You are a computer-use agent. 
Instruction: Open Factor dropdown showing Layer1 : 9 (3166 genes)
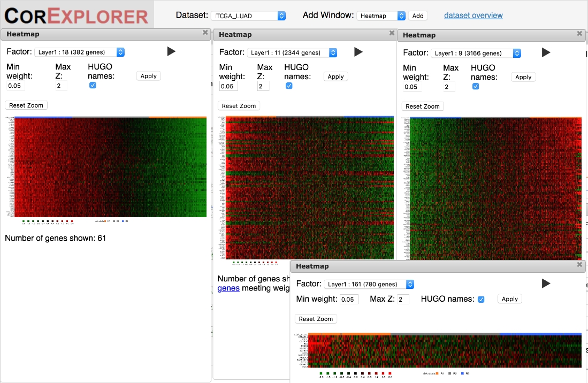click(476, 53)
